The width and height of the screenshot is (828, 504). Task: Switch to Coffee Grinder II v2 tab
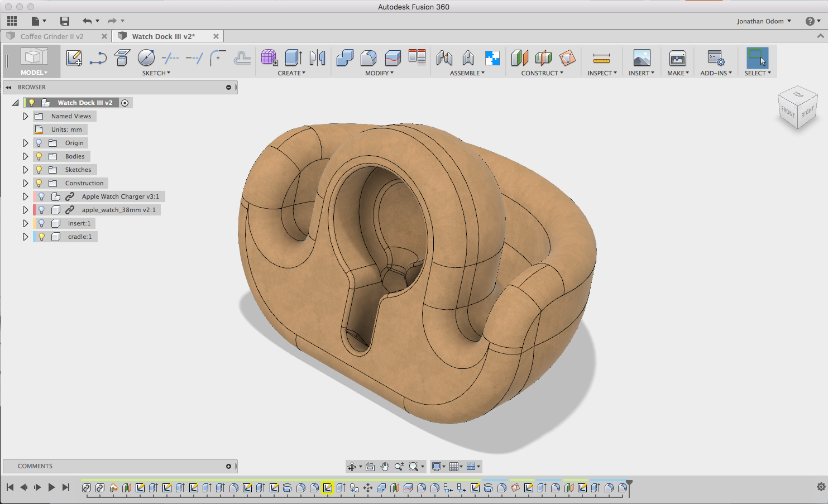pos(52,36)
